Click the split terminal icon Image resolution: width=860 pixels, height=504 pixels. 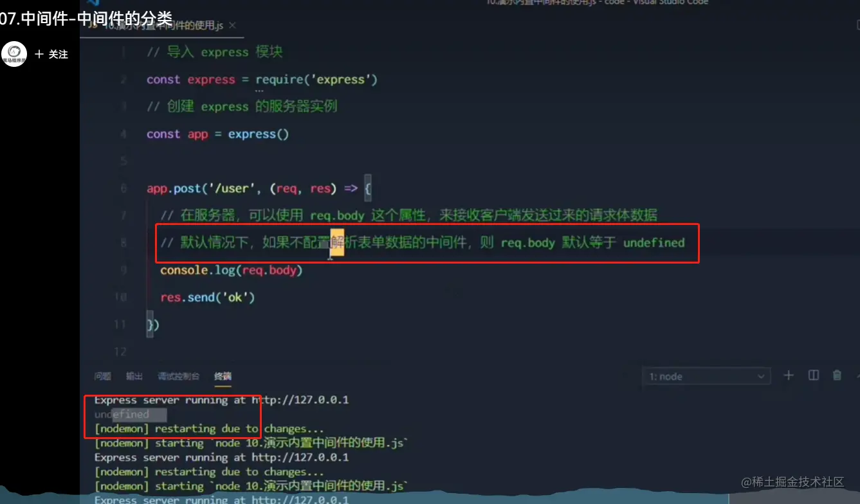click(814, 375)
